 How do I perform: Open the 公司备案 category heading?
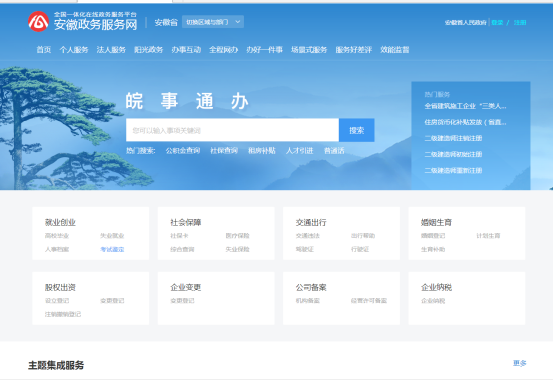pos(311,287)
